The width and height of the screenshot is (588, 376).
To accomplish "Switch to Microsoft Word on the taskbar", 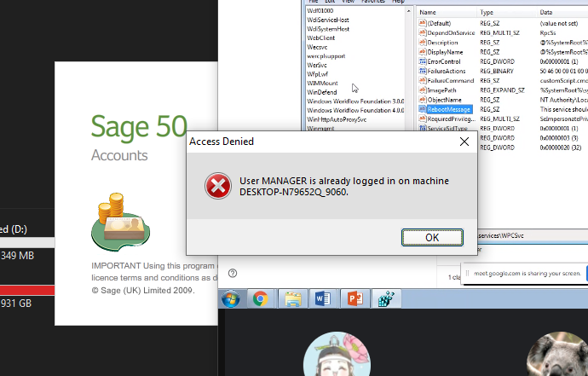I will 323,299.
